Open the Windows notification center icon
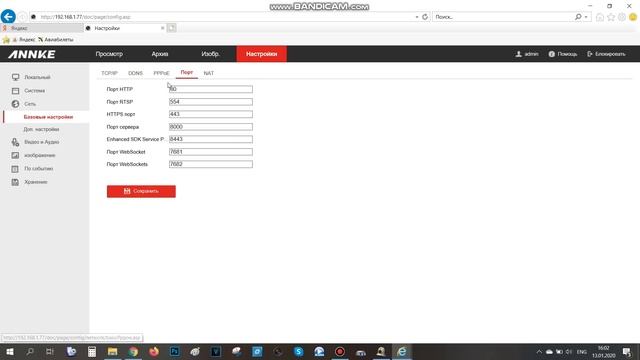The height and width of the screenshot is (360, 640). click(x=627, y=352)
